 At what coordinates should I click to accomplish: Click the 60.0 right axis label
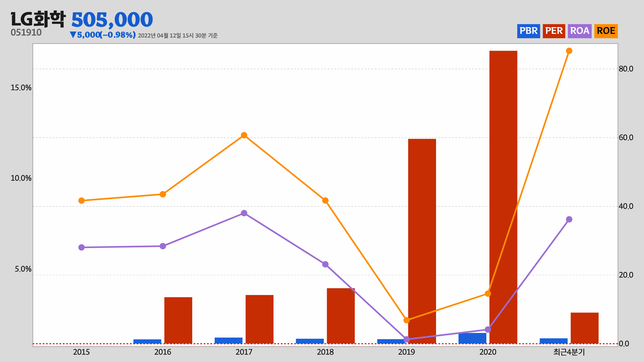(626, 137)
